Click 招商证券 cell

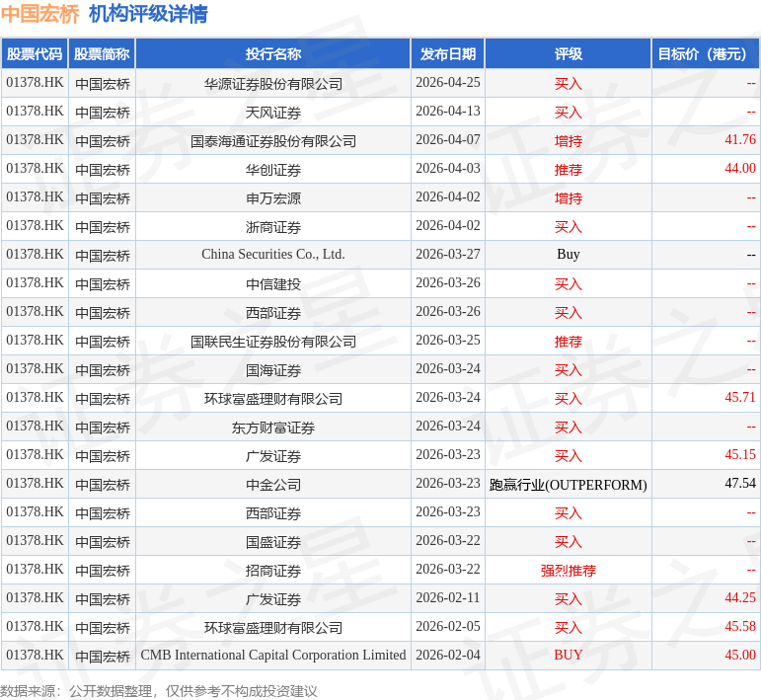coord(273,571)
